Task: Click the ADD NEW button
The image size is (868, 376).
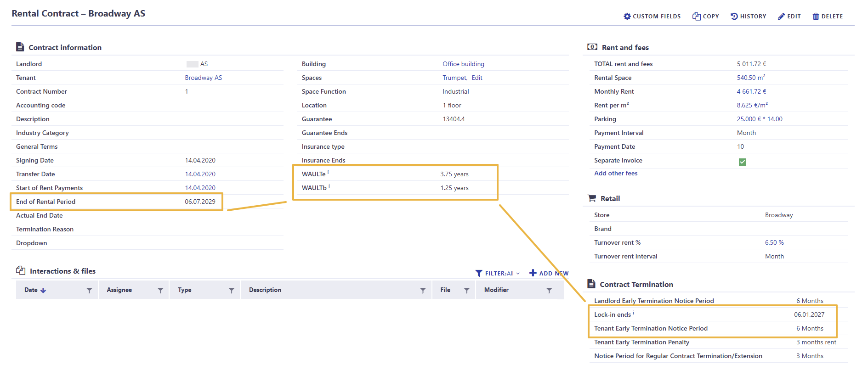Action: (x=549, y=273)
